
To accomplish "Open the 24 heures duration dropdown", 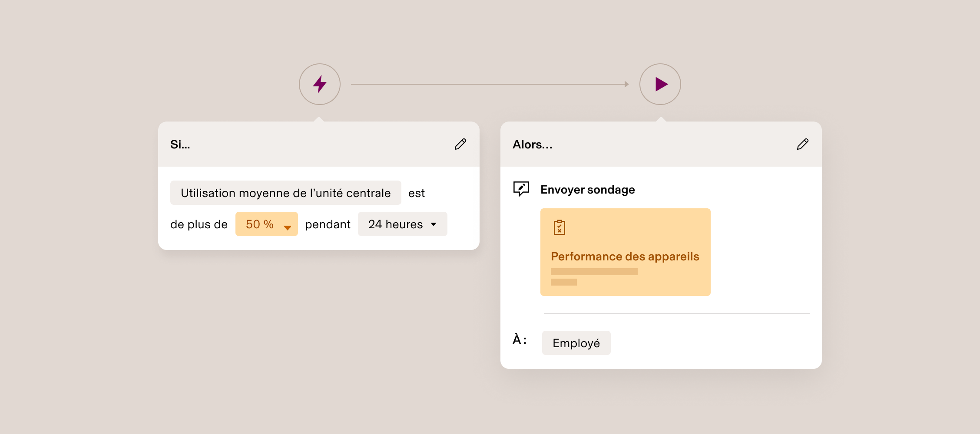I will click(402, 224).
